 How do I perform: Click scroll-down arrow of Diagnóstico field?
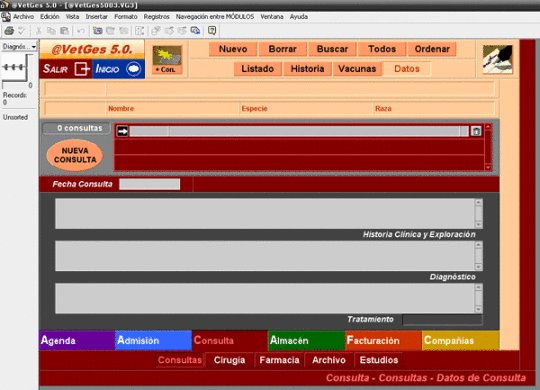coord(478,267)
